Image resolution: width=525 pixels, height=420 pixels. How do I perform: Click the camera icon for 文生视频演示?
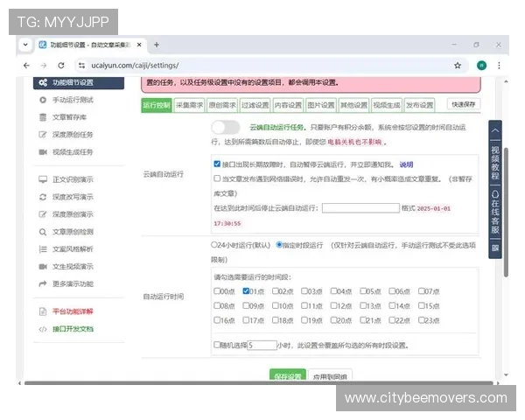point(43,267)
